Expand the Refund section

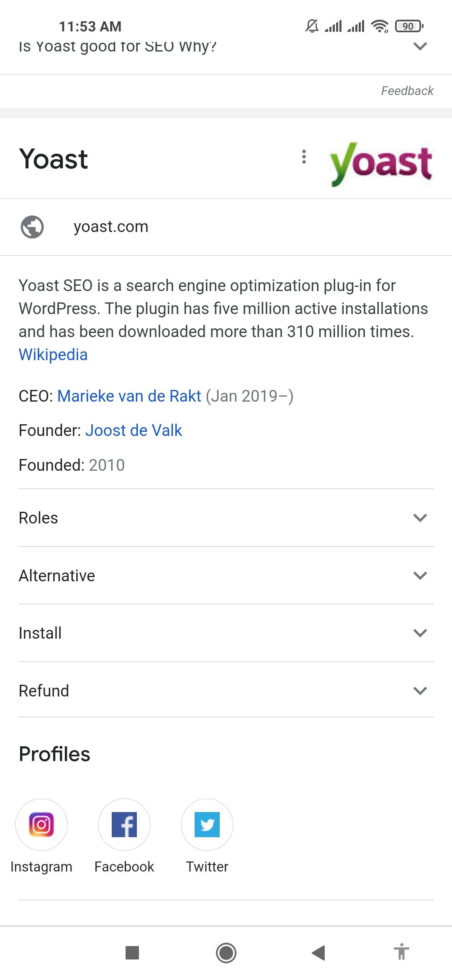[421, 690]
